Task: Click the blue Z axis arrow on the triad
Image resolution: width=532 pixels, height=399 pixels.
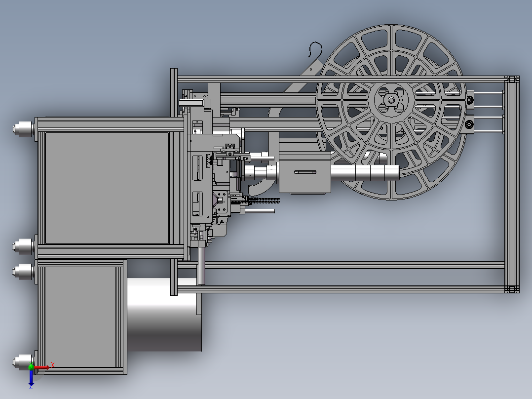Action: click(x=31, y=378)
